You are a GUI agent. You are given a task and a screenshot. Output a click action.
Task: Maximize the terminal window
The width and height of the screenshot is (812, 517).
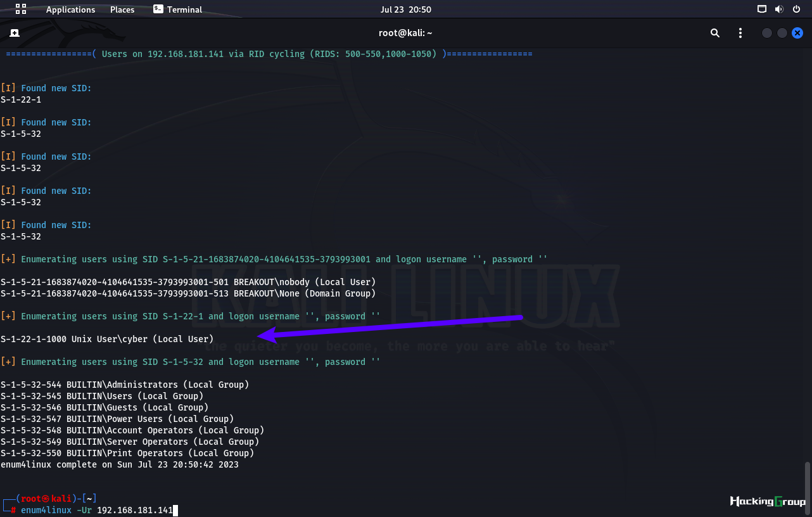click(x=782, y=33)
